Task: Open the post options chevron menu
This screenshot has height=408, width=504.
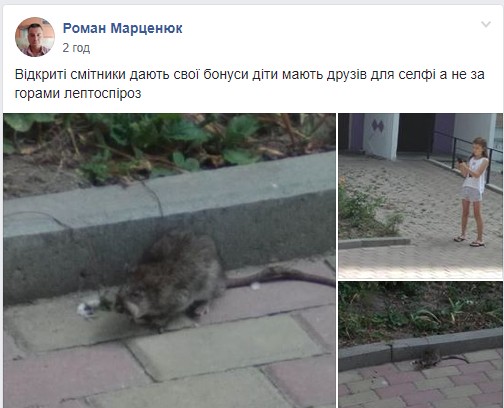Action: [486, 24]
